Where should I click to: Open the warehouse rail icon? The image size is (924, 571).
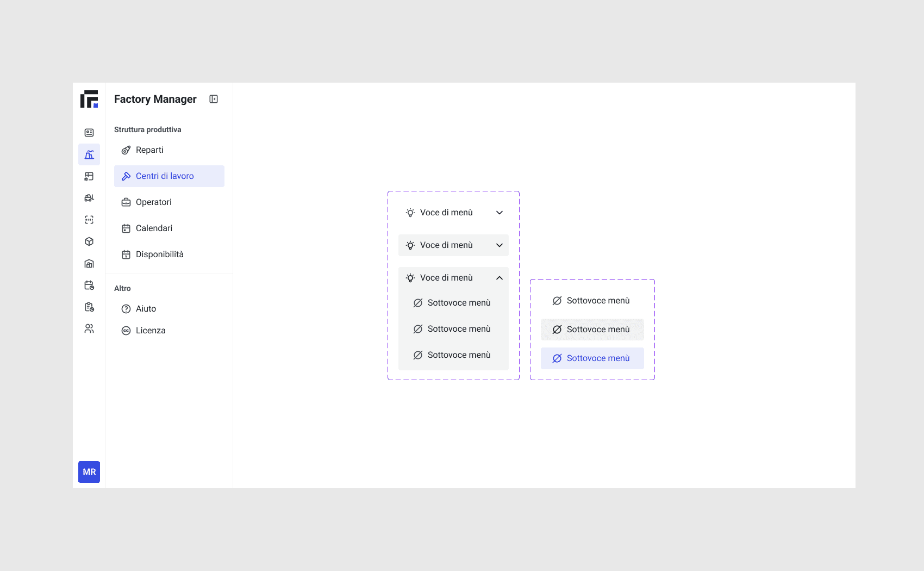pos(89,264)
